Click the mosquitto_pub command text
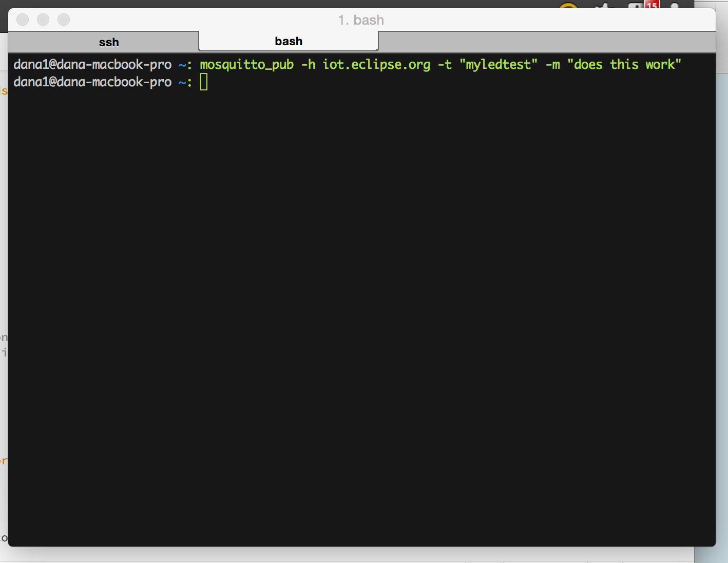 point(246,64)
